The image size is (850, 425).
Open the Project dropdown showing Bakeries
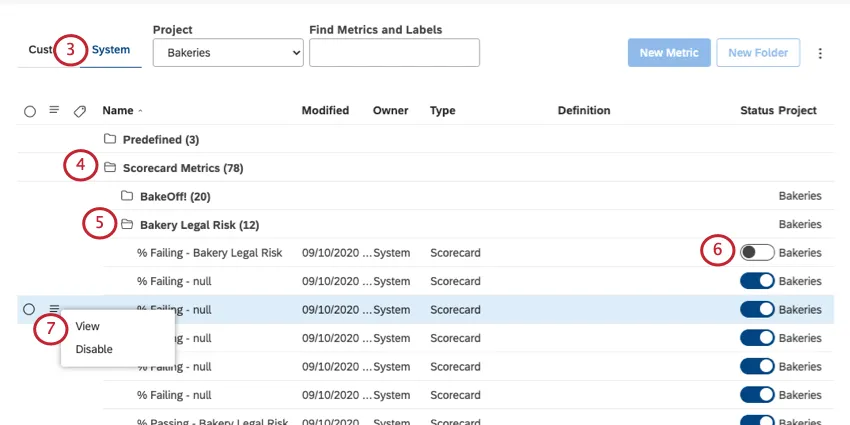point(228,53)
